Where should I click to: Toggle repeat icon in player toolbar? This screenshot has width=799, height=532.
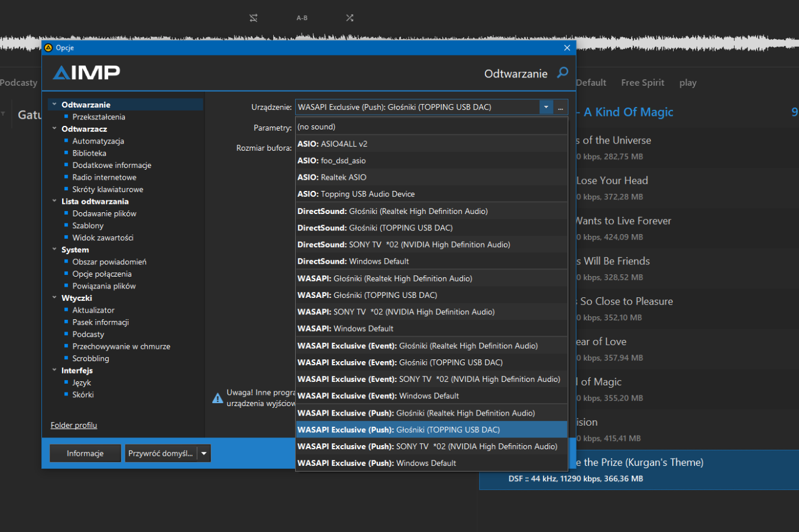point(254,18)
